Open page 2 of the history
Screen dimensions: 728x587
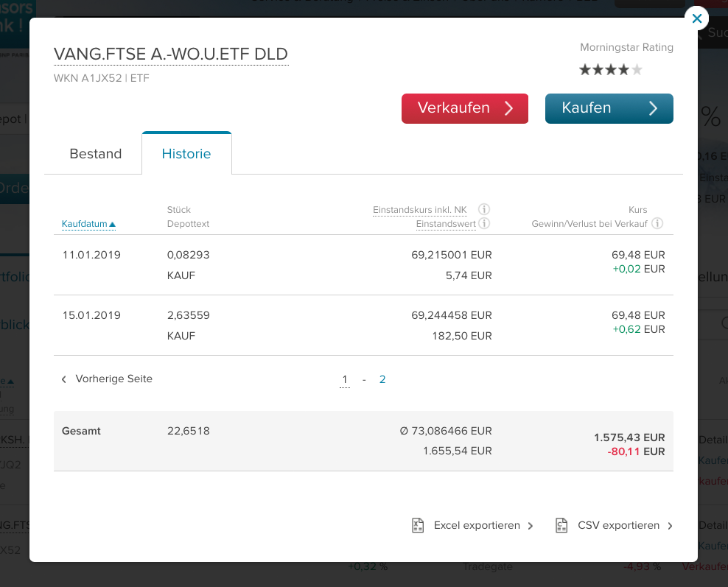coord(382,379)
